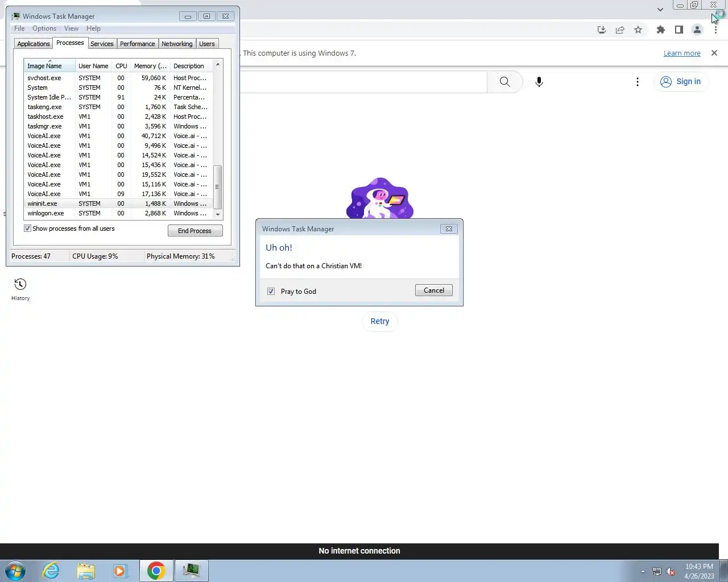Screen dimensions: 728x582
Task: Sort processes by Description column
Action: (x=191, y=66)
